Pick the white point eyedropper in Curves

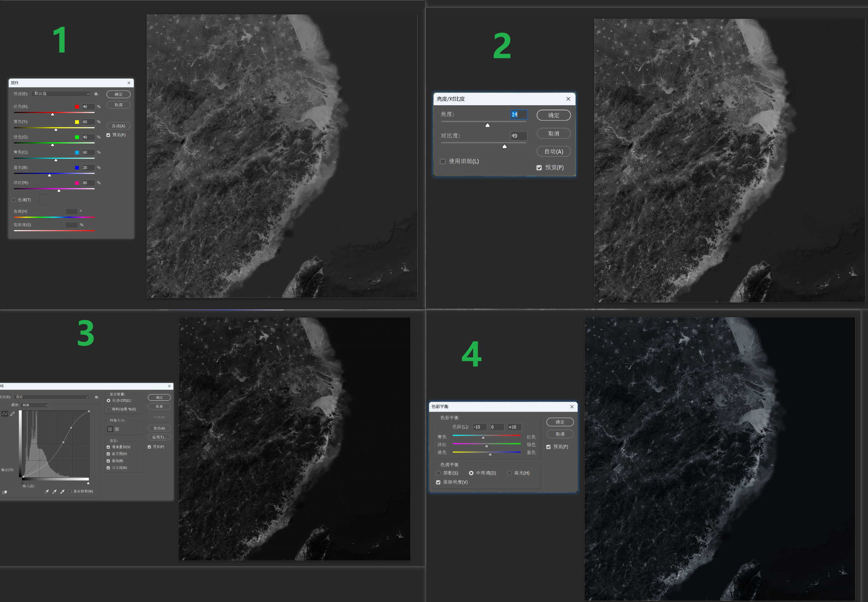pyautogui.click(x=63, y=491)
